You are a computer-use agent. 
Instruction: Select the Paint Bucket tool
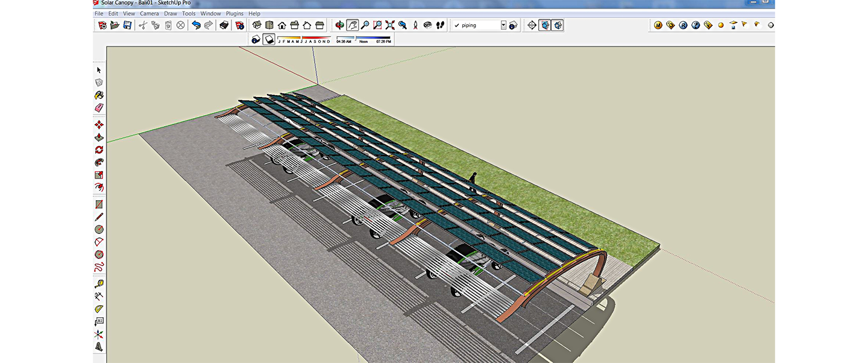[99, 95]
